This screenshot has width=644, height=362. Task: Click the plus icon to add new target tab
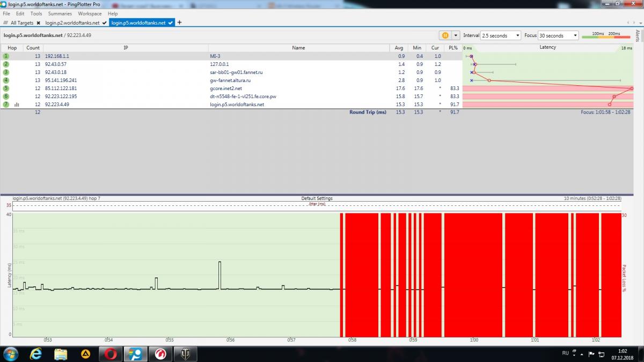[179, 23]
